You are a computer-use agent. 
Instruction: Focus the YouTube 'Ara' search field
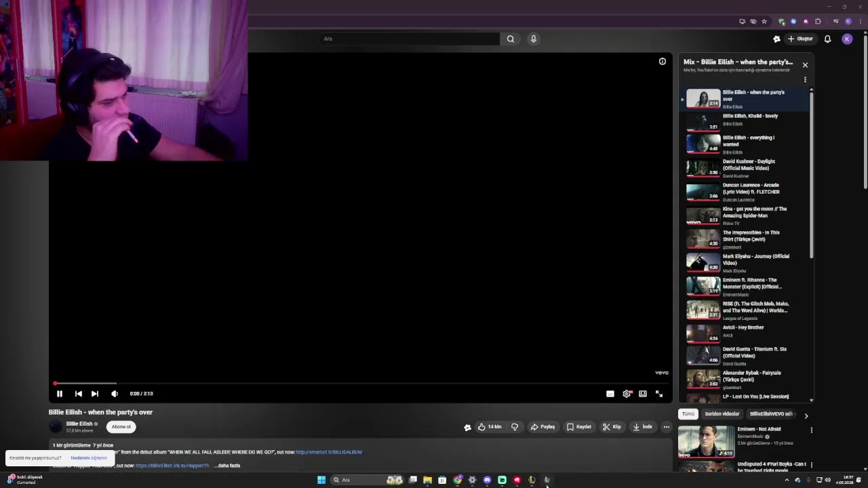pos(409,39)
